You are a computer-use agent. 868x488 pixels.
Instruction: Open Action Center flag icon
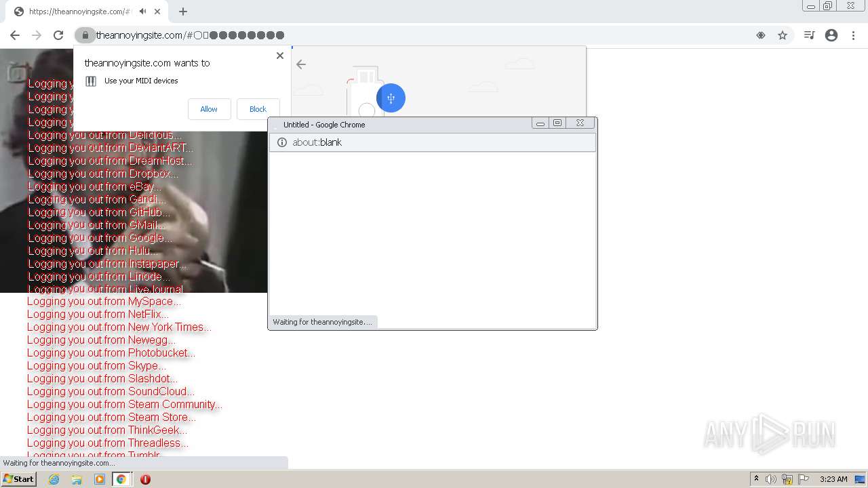[x=804, y=479]
